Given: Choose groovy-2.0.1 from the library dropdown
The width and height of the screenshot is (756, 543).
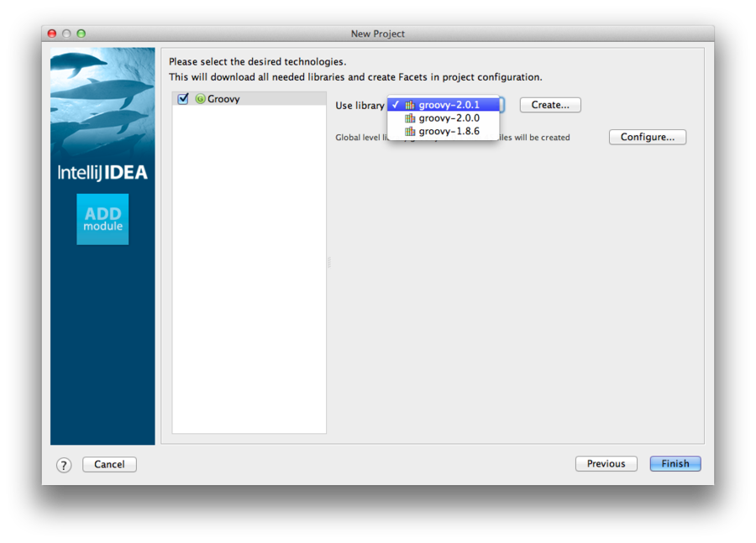Looking at the screenshot, I should [x=444, y=105].
